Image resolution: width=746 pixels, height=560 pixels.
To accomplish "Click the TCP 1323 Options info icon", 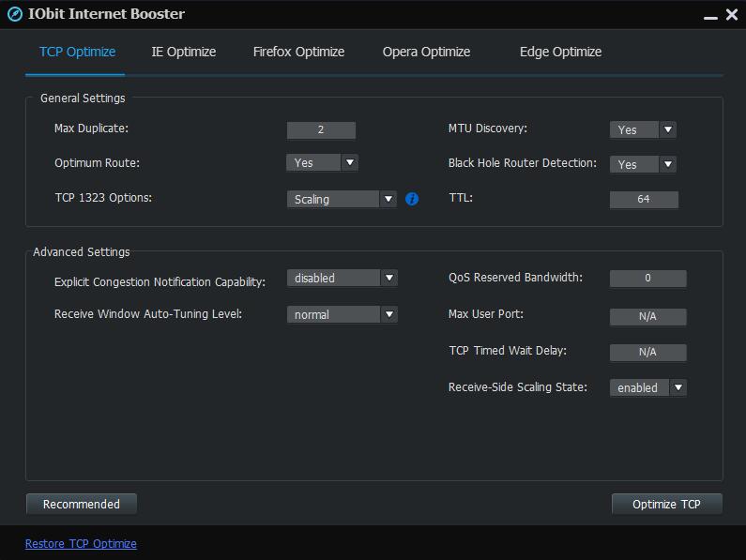I will 412,199.
